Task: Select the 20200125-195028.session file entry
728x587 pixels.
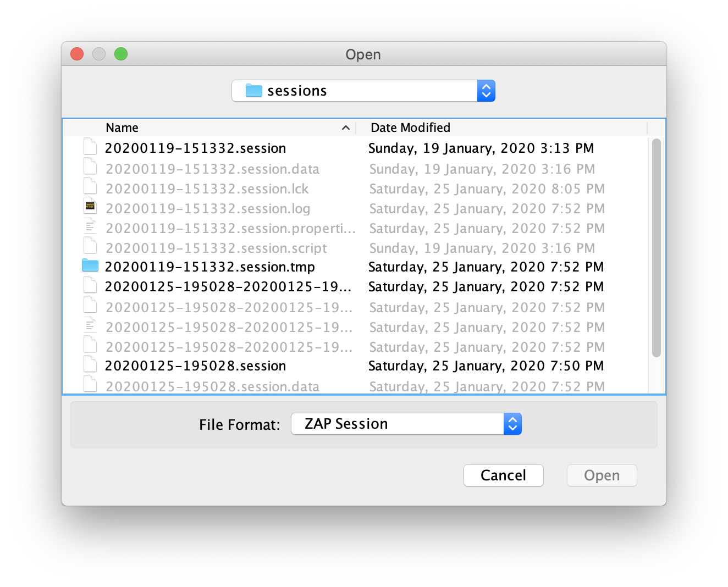Action: pyautogui.click(x=195, y=365)
